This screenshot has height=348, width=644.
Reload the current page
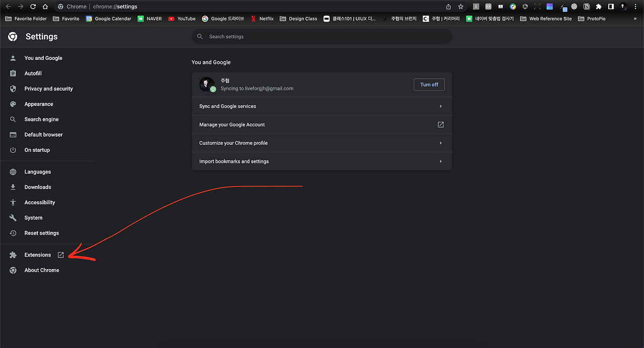(x=33, y=7)
